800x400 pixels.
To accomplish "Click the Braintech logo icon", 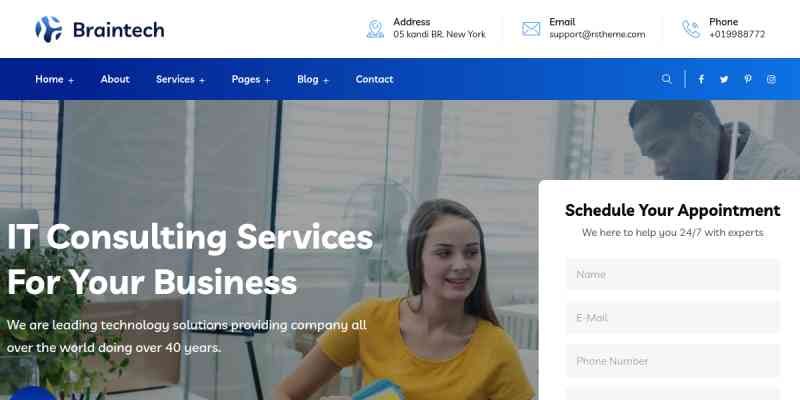I will pyautogui.click(x=48, y=29).
